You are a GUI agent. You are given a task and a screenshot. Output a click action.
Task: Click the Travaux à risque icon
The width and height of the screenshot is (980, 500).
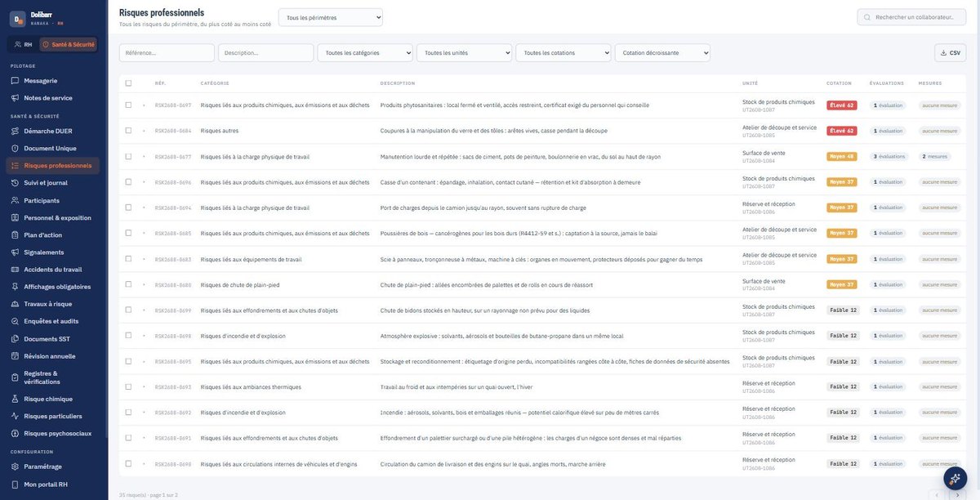click(x=15, y=304)
